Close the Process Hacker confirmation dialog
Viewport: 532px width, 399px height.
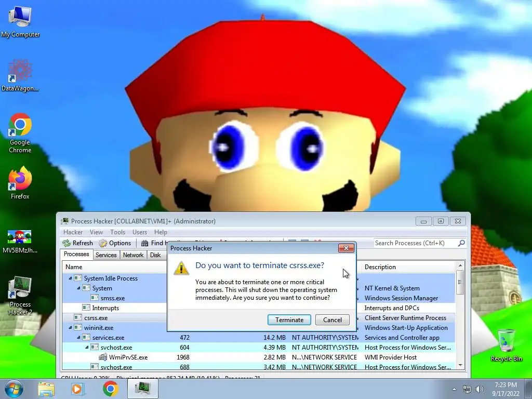tap(346, 248)
